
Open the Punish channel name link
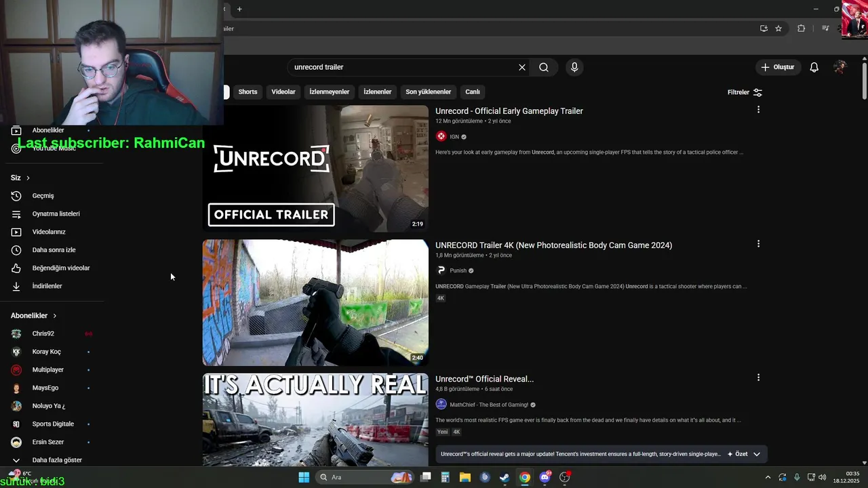click(458, 270)
